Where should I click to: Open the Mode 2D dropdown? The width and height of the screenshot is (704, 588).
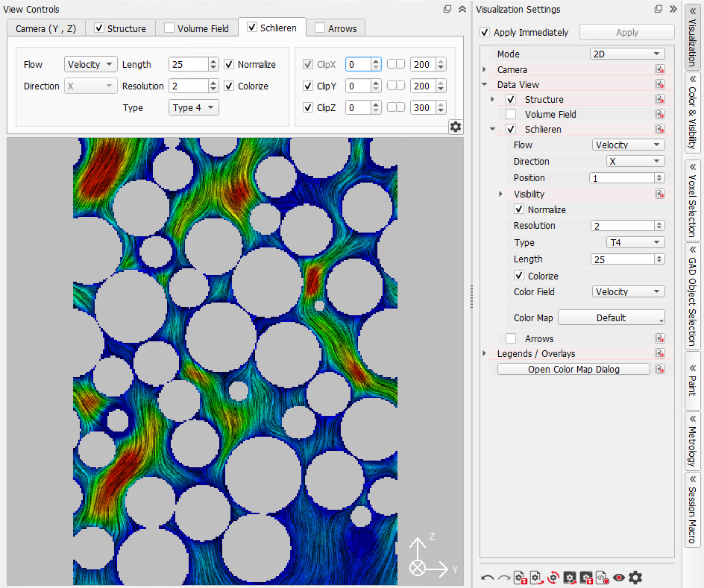(626, 54)
